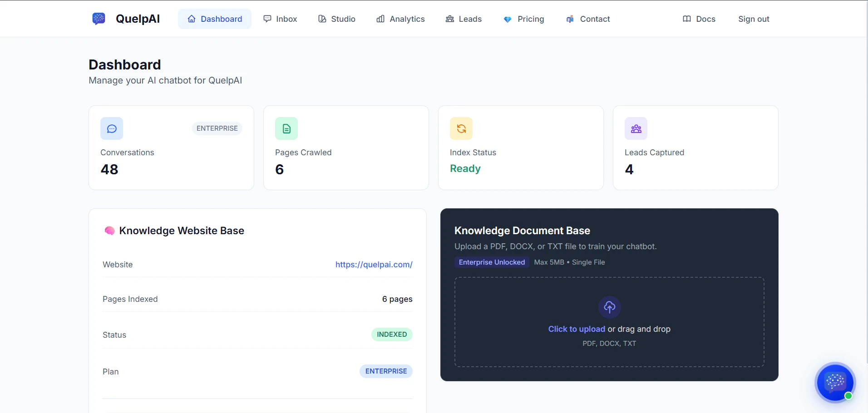Click the Studio icon in navbar
Screen dimensions: 868x413
pyautogui.click(x=322, y=19)
